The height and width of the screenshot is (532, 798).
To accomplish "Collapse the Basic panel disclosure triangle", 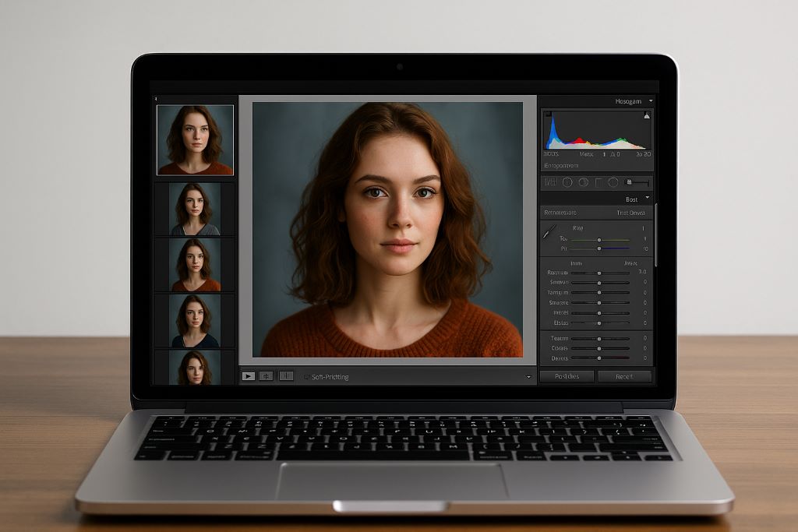I will point(647,199).
